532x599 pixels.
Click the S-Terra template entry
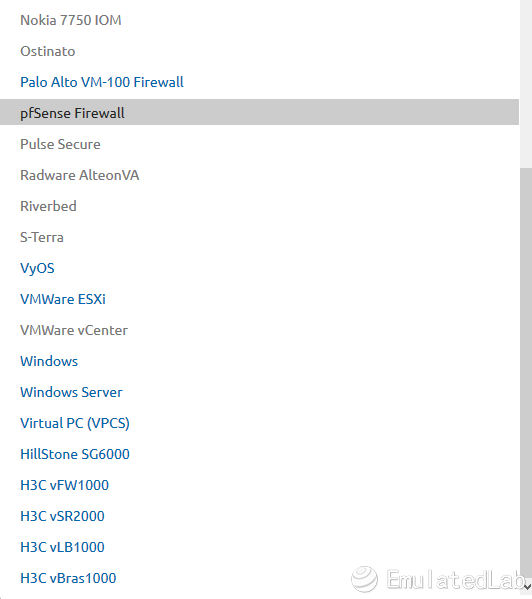coord(259,237)
